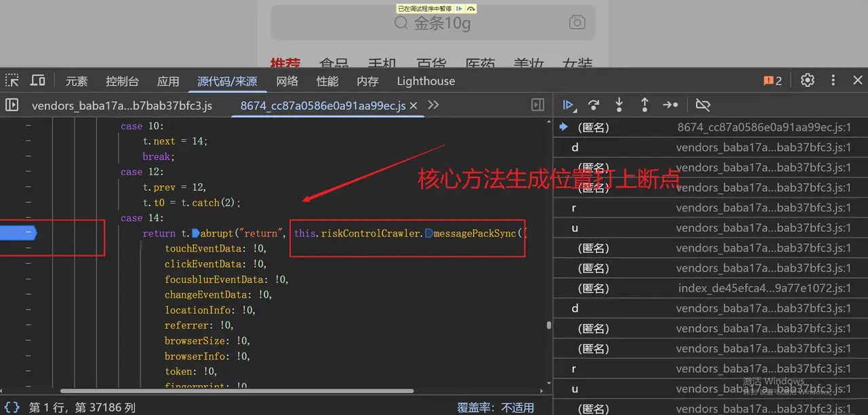Click the single Step debugger icon
Image resolution: width=868 pixels, height=415 pixels.
670,105
